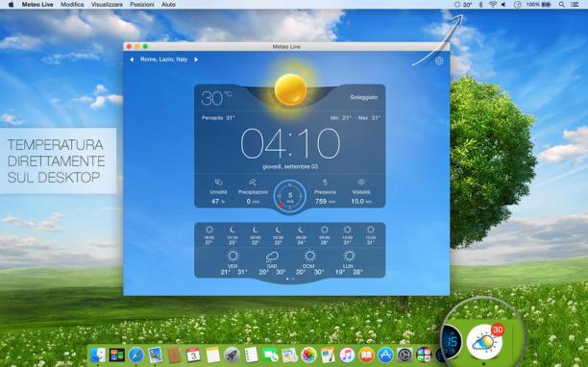Click the date giovedì, settembre 03
The width and height of the screenshot is (588, 367).
click(290, 166)
